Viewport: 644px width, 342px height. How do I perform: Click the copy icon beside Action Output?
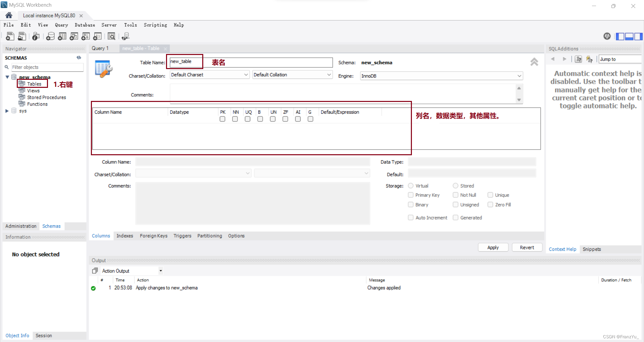(95, 271)
